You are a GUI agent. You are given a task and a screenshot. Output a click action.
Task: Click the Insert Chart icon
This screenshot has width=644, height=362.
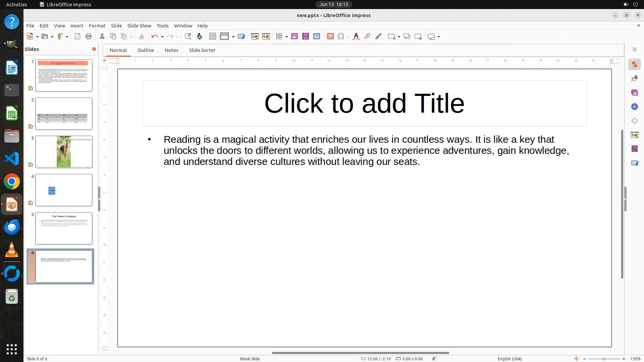coord(317,37)
